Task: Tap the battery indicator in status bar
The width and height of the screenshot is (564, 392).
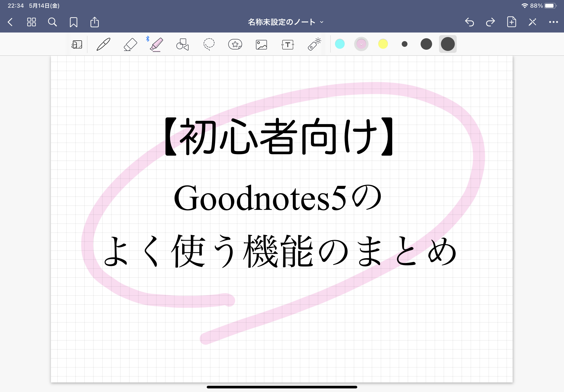Action: tap(550, 6)
